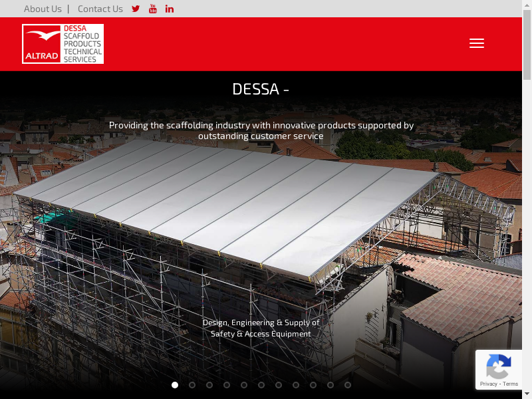This screenshot has height=399, width=532.
Task: Expand the hamburger navigation menu
Action: pyautogui.click(x=476, y=43)
